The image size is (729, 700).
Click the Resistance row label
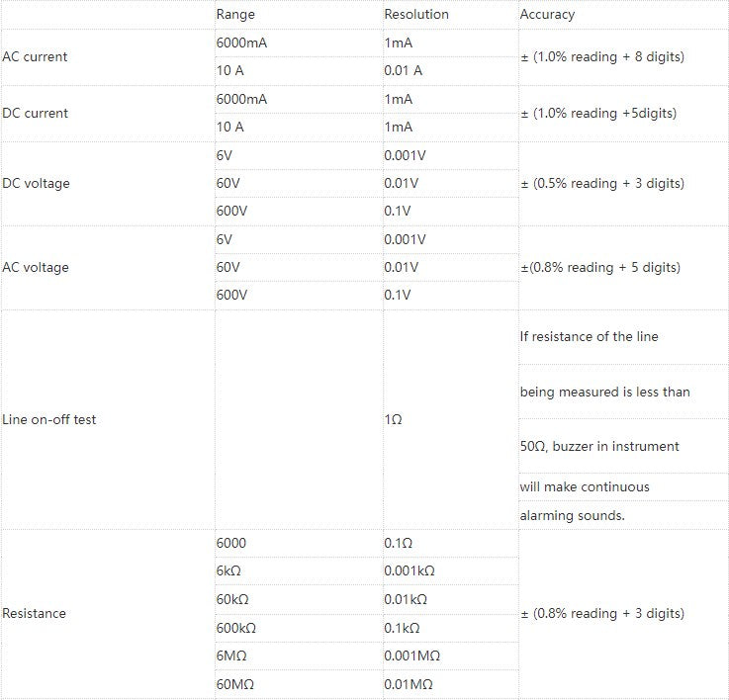(34, 613)
